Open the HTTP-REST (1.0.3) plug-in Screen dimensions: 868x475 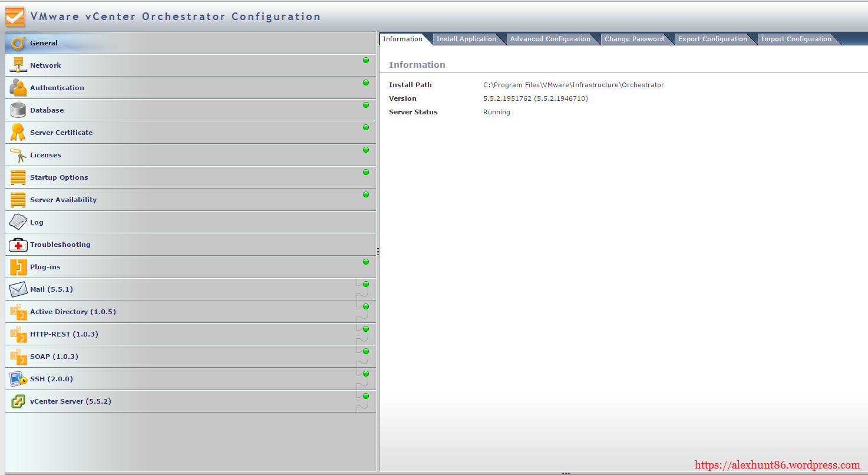click(x=190, y=334)
